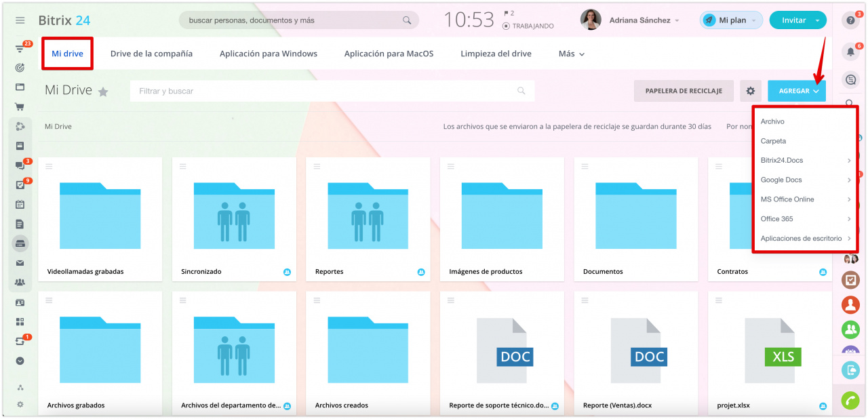Select the Reporte (Ventas).docx file

[x=636, y=353]
